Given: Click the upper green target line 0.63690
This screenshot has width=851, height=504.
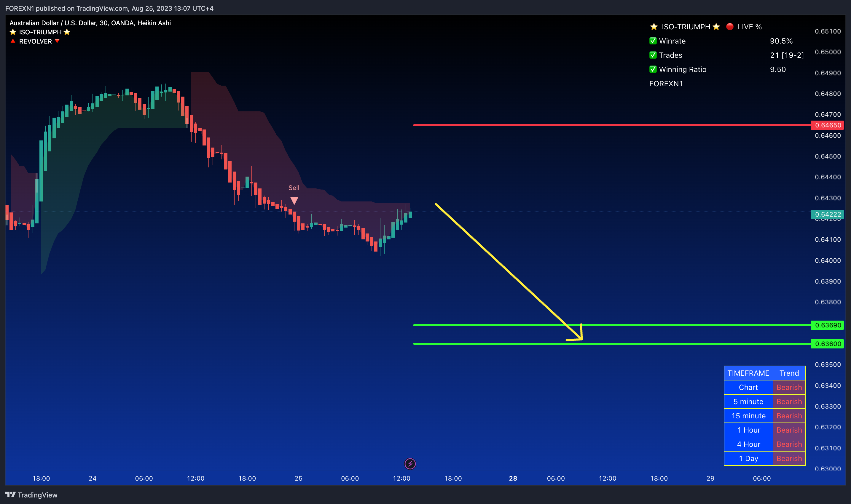Looking at the screenshot, I should pyautogui.click(x=612, y=325).
